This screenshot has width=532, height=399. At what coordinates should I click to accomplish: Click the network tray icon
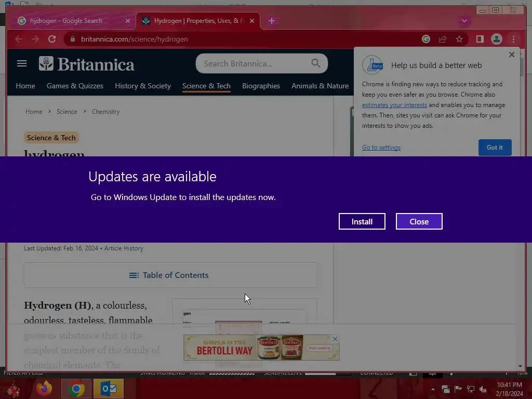point(471,389)
